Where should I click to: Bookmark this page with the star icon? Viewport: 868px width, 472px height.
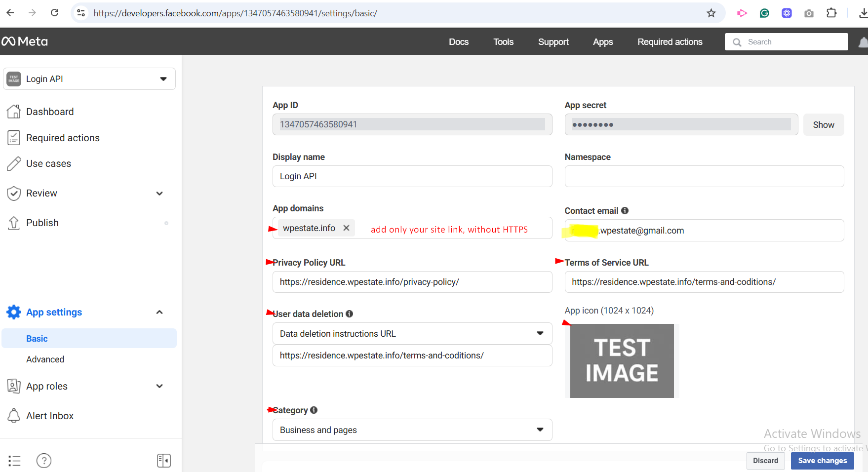pos(711,13)
